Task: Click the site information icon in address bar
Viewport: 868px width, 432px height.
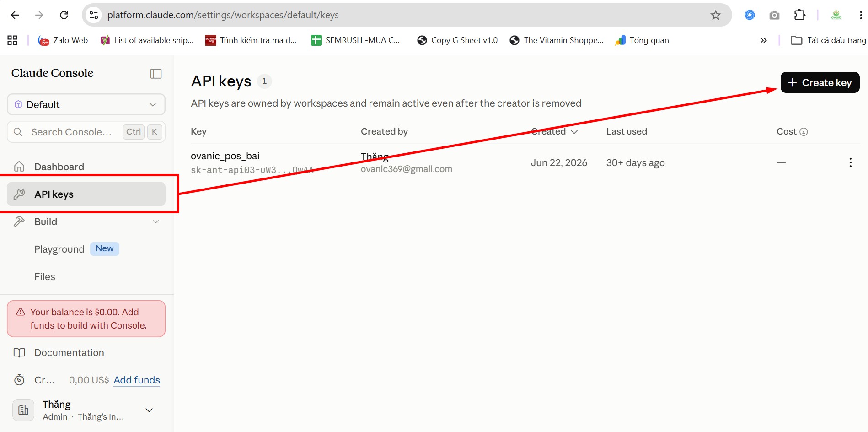Action: click(94, 15)
